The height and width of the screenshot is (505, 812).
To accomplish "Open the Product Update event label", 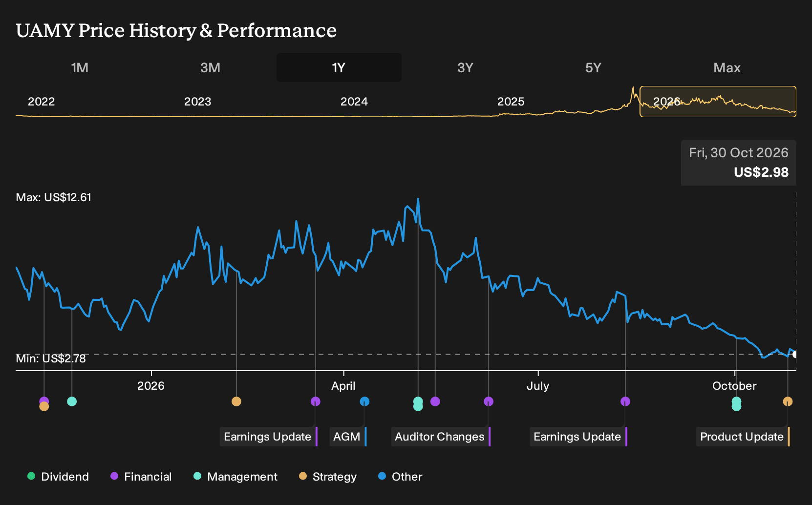I will coord(743,437).
